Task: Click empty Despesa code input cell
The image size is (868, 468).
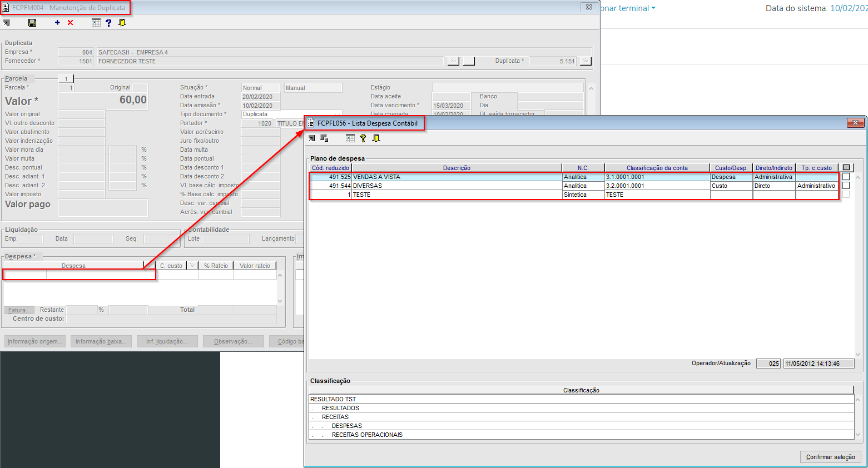Action: coord(25,275)
